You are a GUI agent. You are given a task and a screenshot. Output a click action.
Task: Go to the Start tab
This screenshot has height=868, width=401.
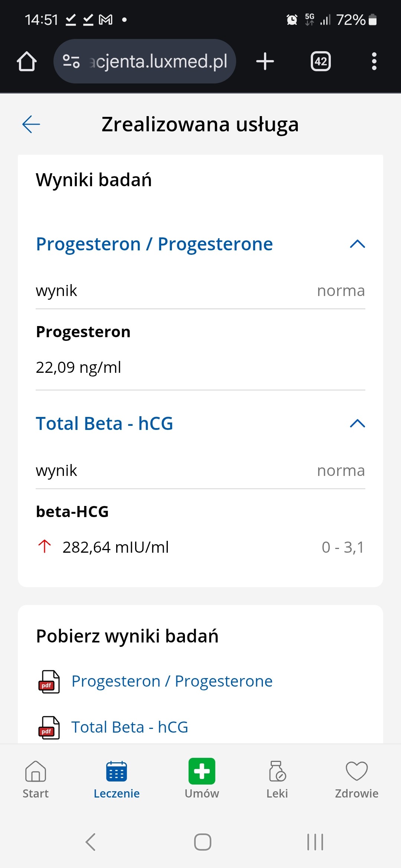point(36,778)
